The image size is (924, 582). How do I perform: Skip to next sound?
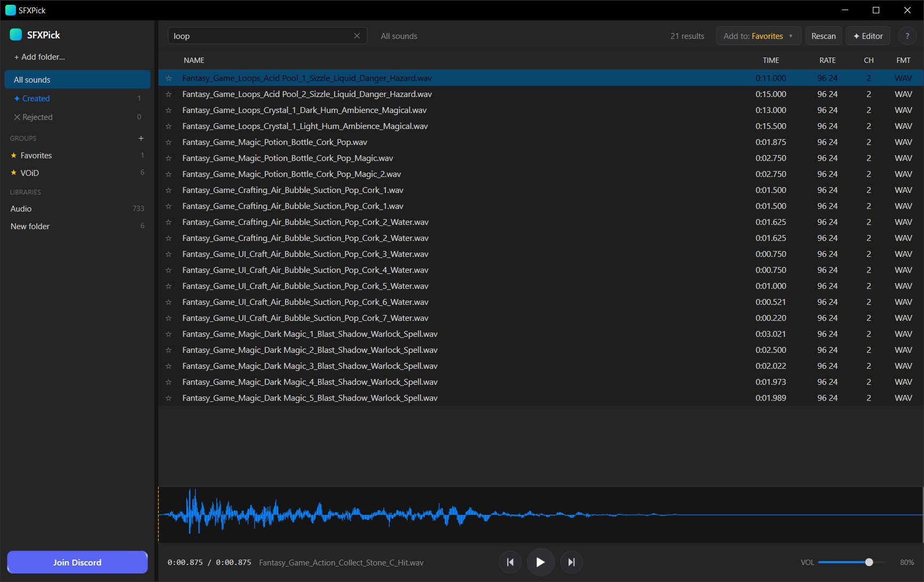[x=571, y=562]
